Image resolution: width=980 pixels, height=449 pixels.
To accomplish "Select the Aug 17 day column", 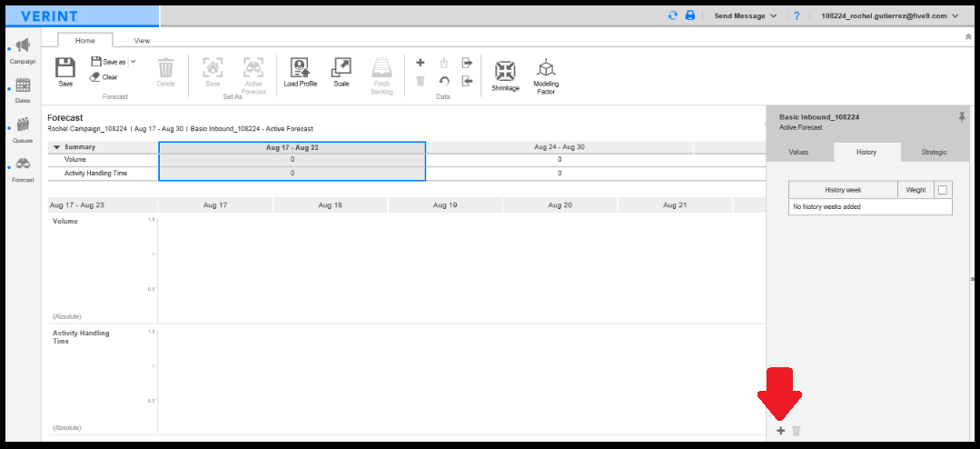I will point(215,205).
